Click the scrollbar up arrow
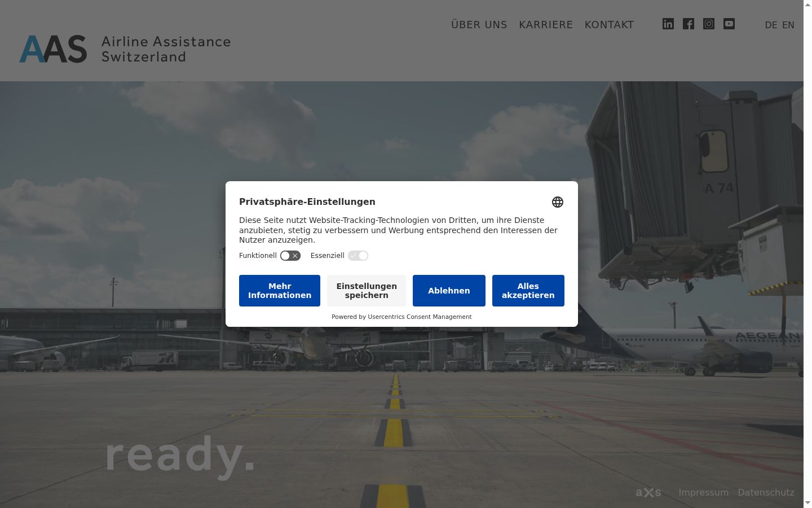This screenshot has height=508, width=812. pyautogui.click(x=807, y=5)
